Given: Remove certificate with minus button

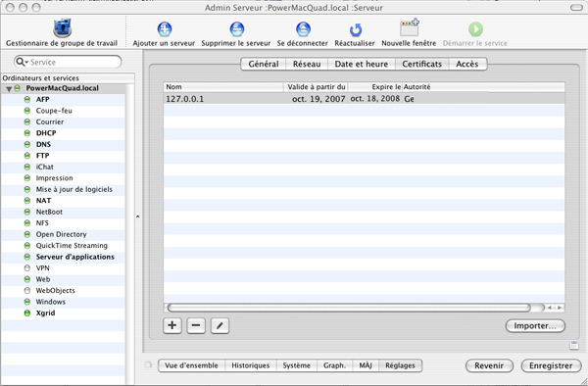Looking at the screenshot, I should (196, 325).
